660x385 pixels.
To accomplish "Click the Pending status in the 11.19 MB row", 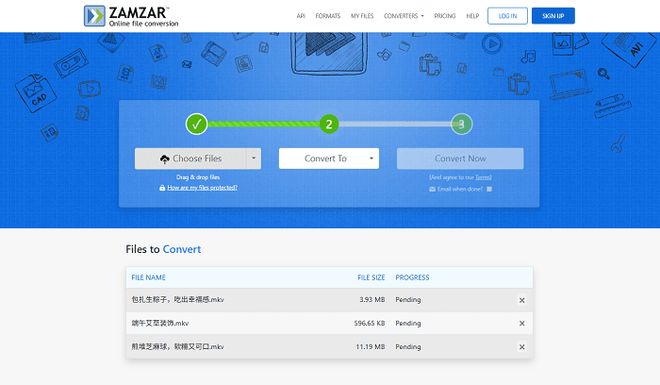I will pyautogui.click(x=408, y=347).
